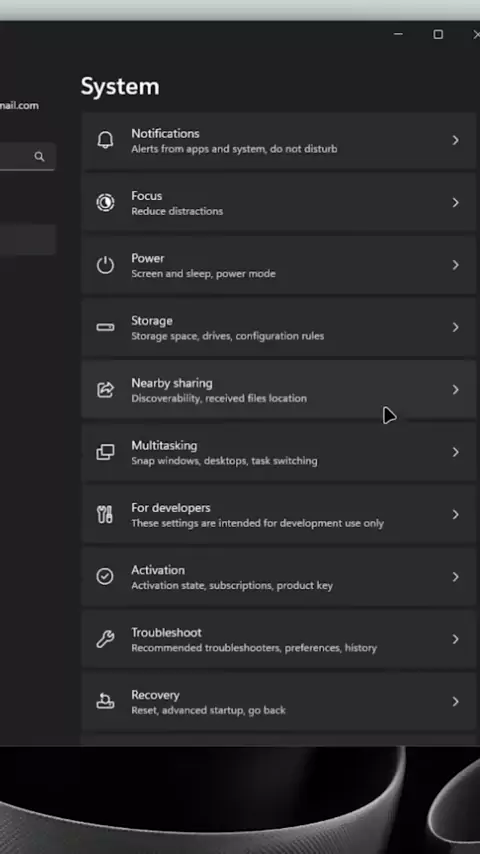The image size is (480, 854).
Task: Maximize the Settings window
Action: click(x=438, y=34)
